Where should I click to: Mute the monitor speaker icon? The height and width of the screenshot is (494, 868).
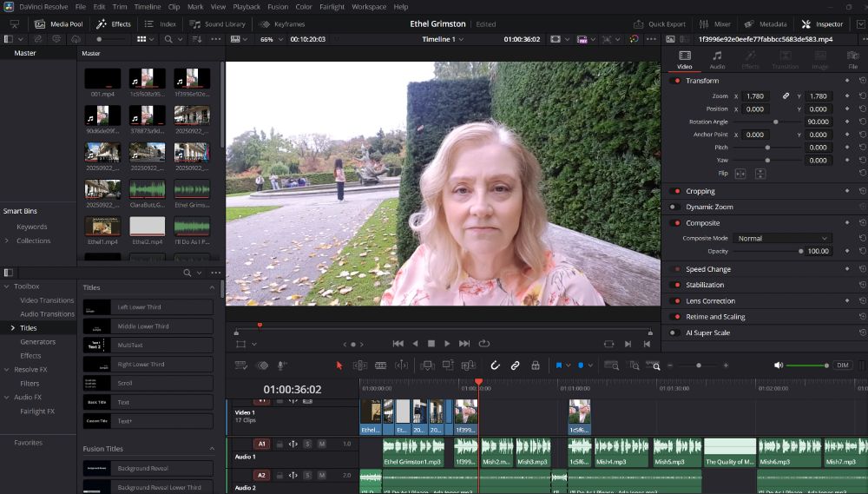point(779,366)
